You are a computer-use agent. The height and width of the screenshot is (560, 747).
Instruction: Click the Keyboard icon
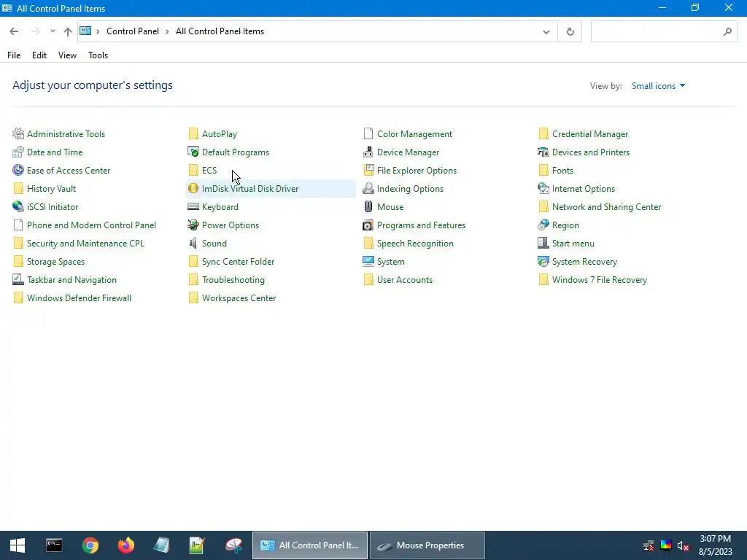(193, 206)
